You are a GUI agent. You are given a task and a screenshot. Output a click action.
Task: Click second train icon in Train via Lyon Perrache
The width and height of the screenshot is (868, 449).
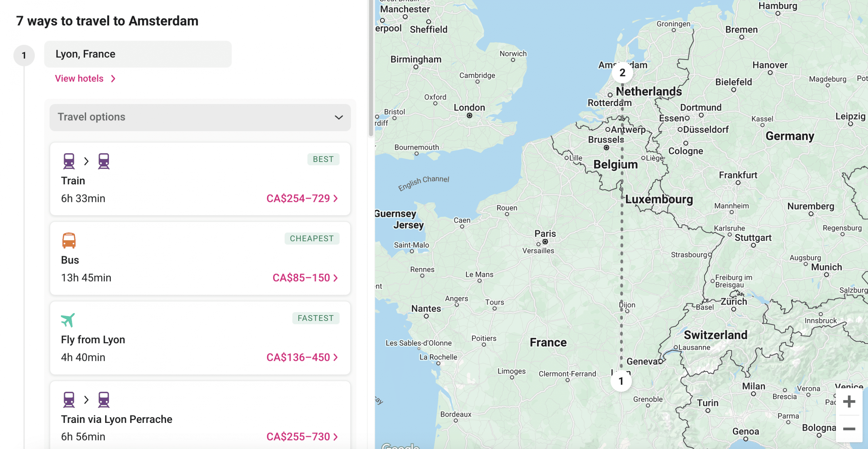point(104,400)
